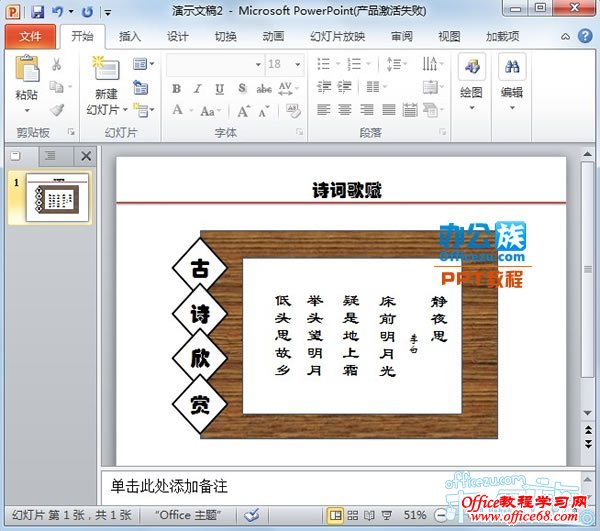Click the Editing (编辑) binoculars icon
The image size is (600, 531).
coord(512,68)
